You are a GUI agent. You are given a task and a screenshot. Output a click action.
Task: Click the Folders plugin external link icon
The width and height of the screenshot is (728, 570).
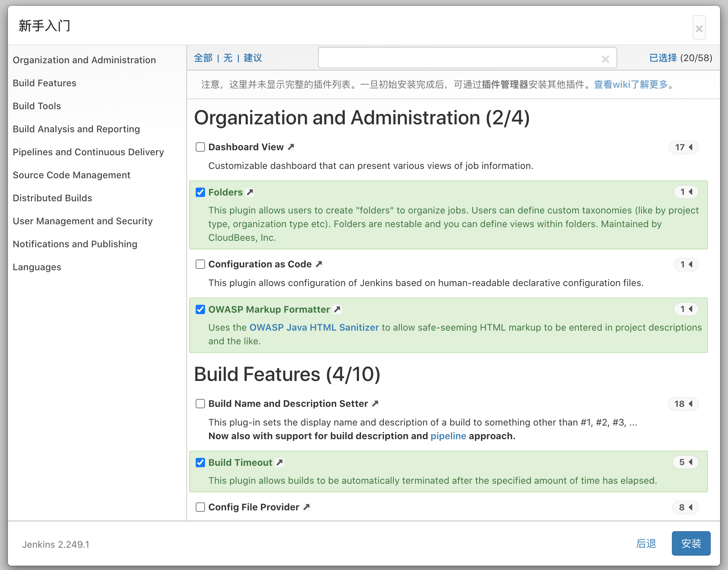coord(250,192)
